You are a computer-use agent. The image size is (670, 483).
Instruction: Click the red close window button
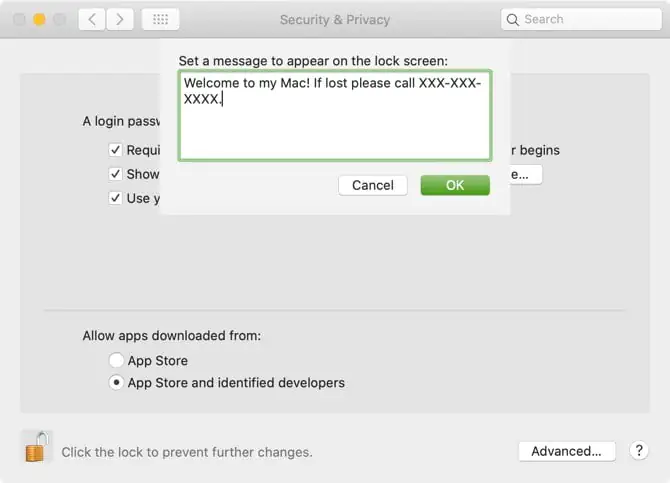pyautogui.click(x=20, y=19)
